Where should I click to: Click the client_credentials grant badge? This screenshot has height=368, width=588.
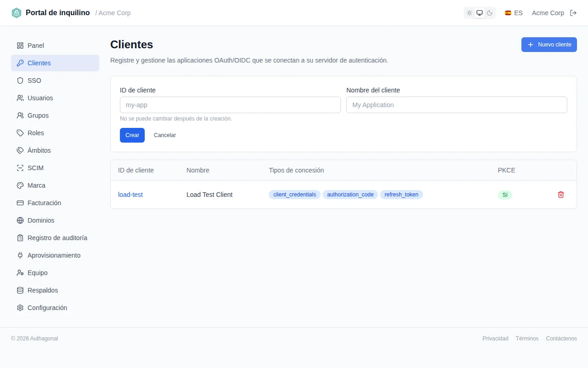(x=294, y=195)
